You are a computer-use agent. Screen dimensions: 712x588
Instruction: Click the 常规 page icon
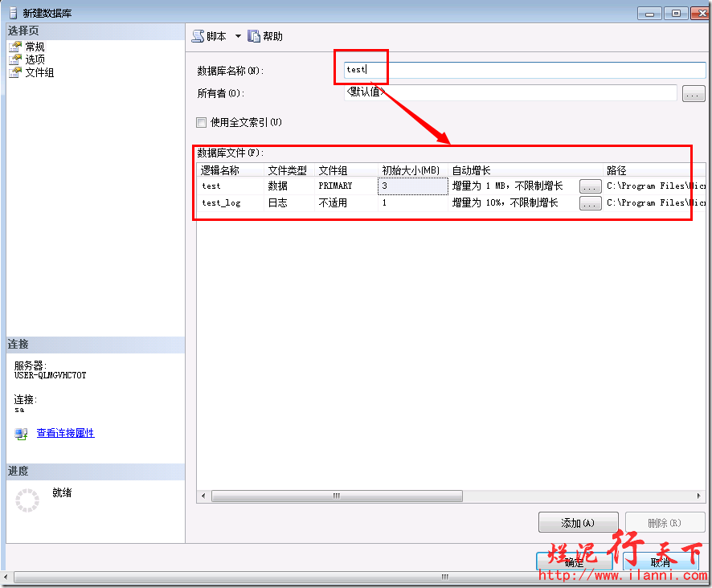pos(14,47)
